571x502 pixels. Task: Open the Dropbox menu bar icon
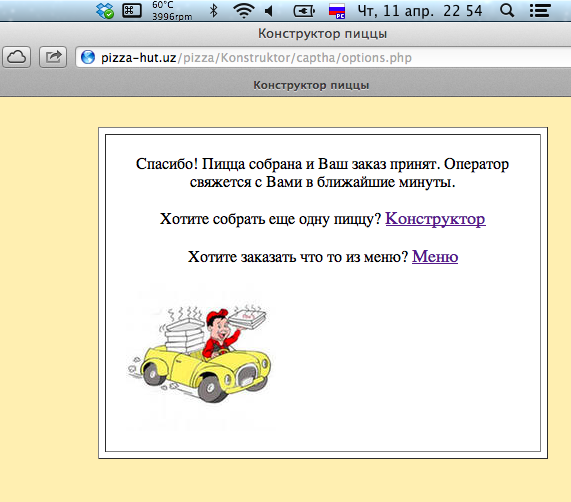[x=105, y=11]
